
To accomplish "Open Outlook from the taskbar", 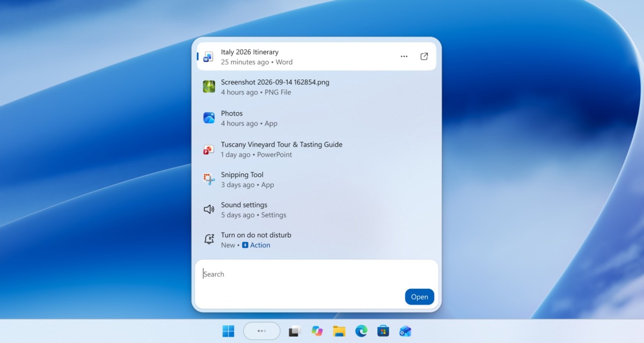I will coord(405,331).
